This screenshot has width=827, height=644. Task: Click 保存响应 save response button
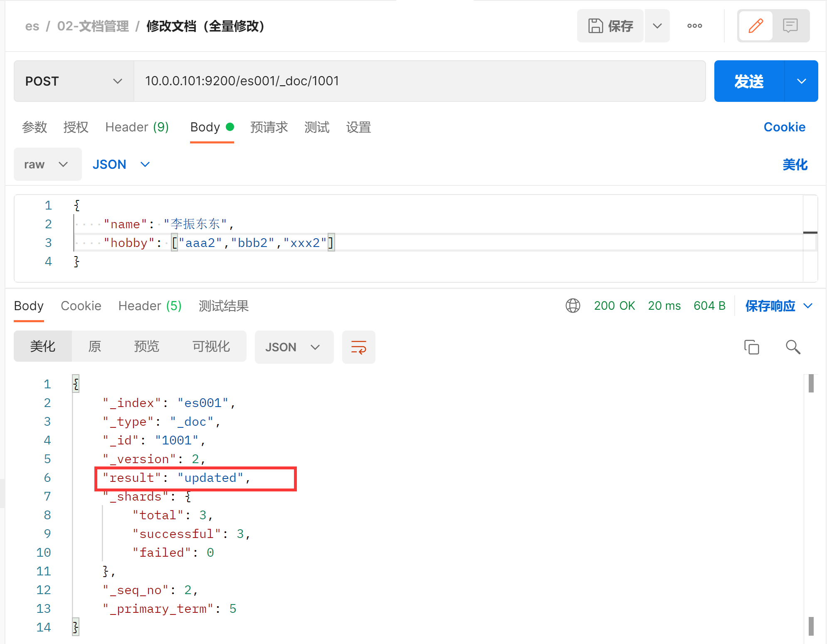(770, 306)
